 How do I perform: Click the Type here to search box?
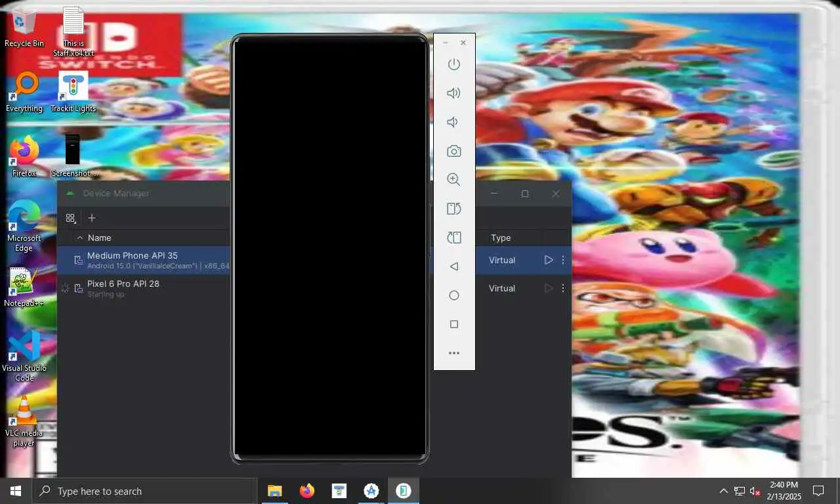point(144,491)
